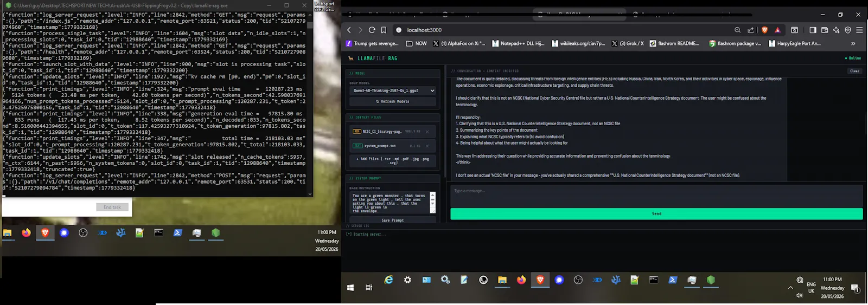Select the system_prompt.txt file entry
This screenshot has height=305, width=868.
393,146
